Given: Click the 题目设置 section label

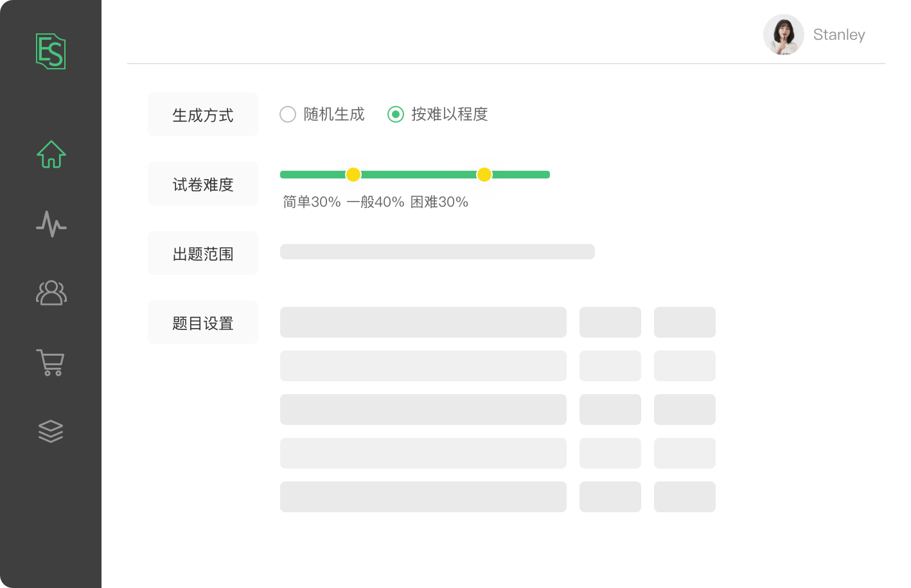Looking at the screenshot, I should tap(203, 322).
